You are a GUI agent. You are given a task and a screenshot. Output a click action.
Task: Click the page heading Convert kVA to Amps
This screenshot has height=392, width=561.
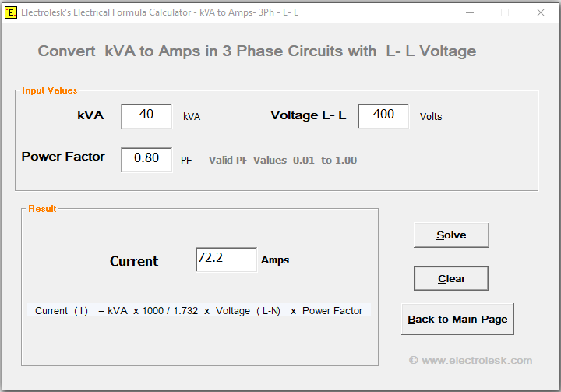(257, 51)
